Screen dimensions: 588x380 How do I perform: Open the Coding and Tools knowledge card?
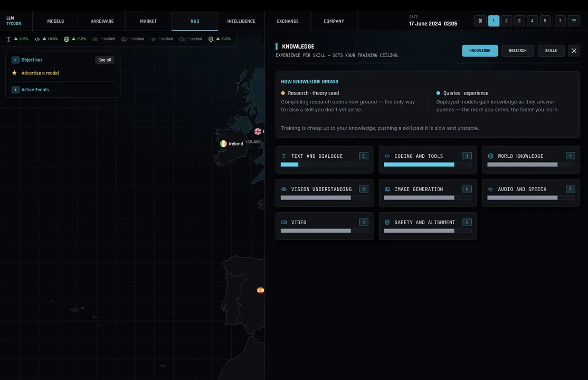tap(428, 160)
